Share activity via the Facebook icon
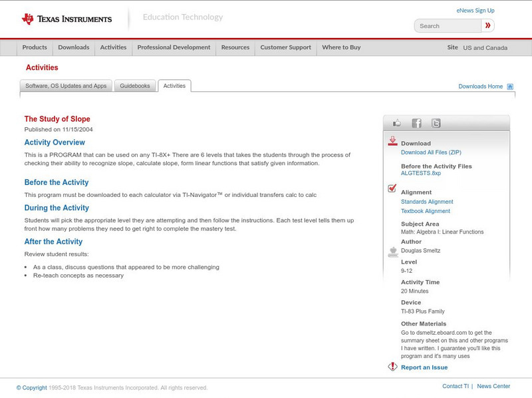This screenshot has height=398, width=532. [x=416, y=123]
